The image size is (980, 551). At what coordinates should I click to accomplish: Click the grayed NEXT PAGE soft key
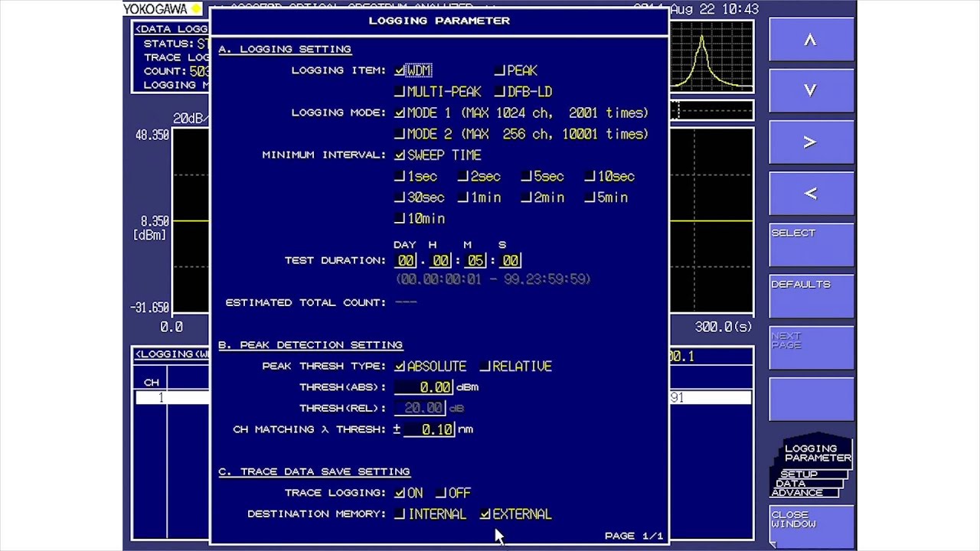[x=811, y=347]
